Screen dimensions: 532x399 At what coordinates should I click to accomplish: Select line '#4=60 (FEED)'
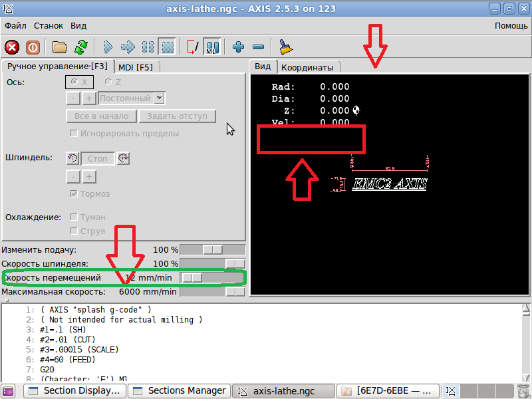point(67,359)
